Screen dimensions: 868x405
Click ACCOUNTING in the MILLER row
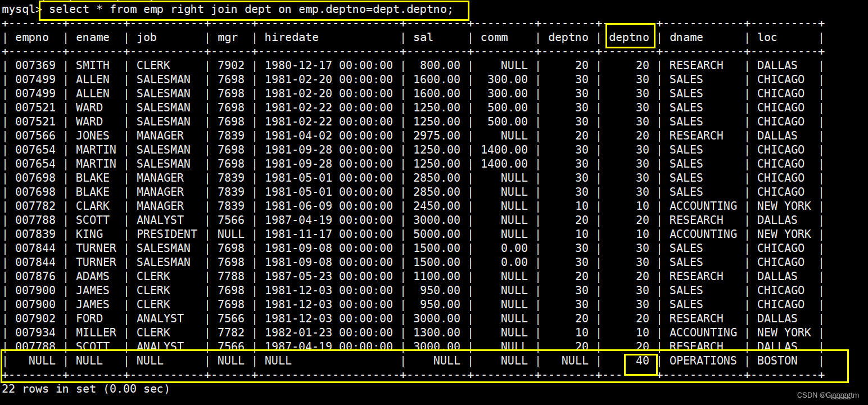pos(703,332)
